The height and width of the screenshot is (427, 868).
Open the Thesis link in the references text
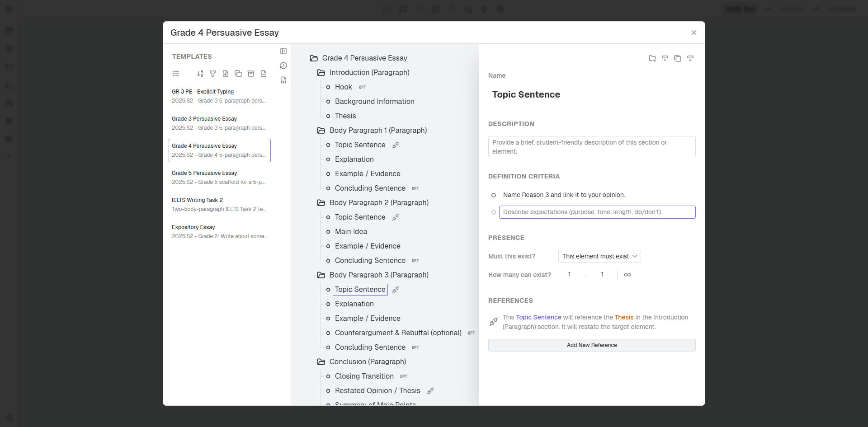click(624, 317)
